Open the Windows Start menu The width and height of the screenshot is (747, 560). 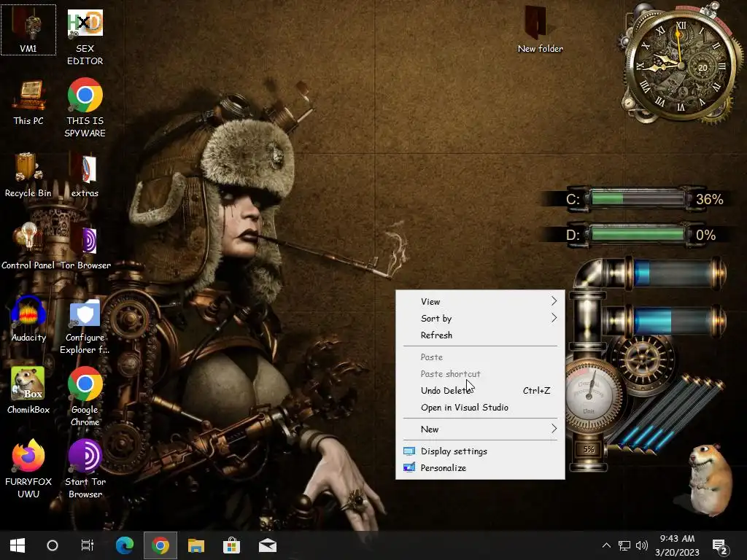coord(18,545)
